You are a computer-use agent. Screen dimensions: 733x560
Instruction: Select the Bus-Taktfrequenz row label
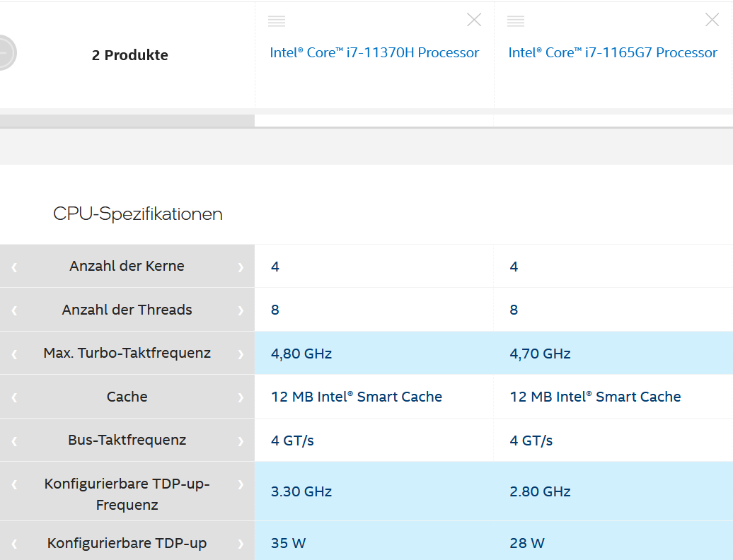pyautogui.click(x=127, y=440)
